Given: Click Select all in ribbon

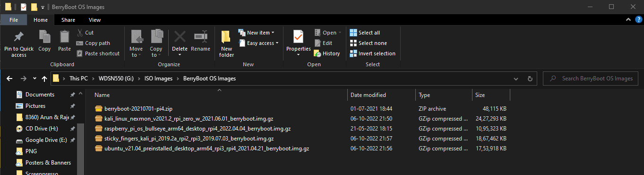Looking at the screenshot, I should coord(365,33).
